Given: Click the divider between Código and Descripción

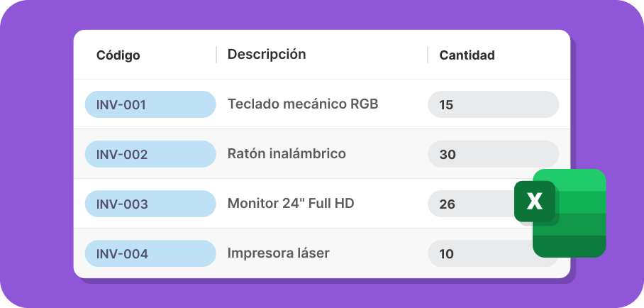Looking at the screenshot, I should coord(216,55).
